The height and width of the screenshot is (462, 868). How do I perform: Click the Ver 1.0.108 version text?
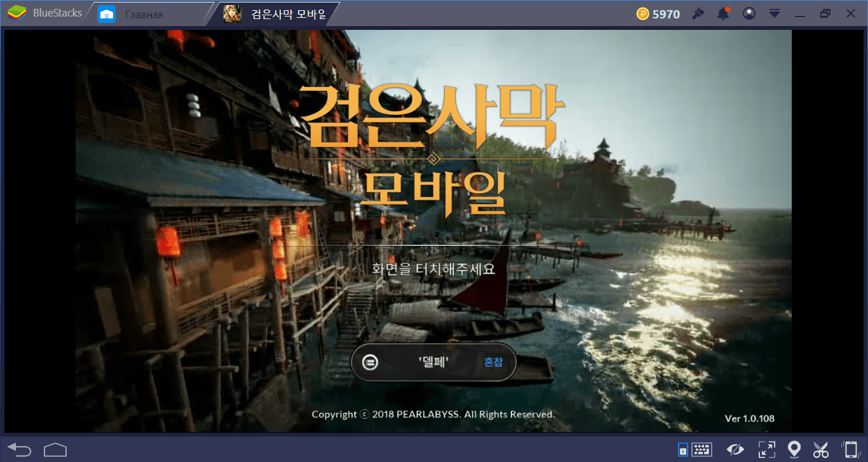pyautogui.click(x=750, y=418)
